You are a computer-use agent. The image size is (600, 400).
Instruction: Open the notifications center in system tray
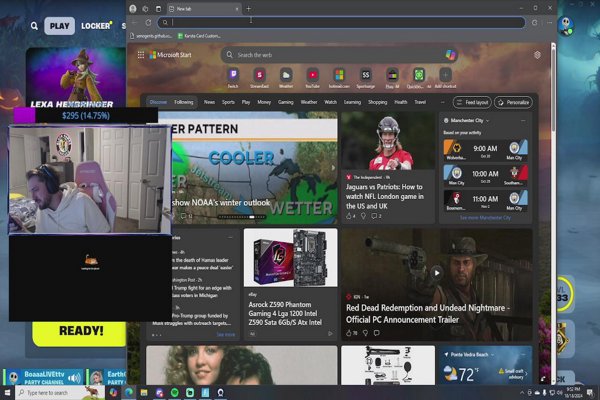tap(590, 392)
